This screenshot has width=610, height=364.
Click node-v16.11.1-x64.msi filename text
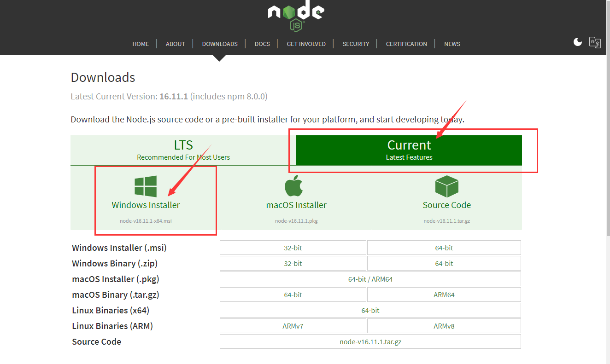tap(146, 221)
